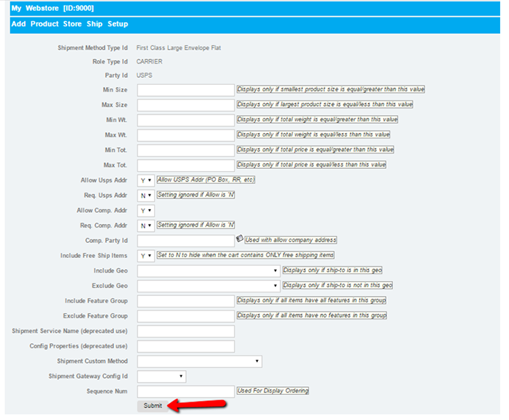Select the Max Tot. text box
Image resolution: width=509 pixels, height=420 pixels.
(186, 165)
